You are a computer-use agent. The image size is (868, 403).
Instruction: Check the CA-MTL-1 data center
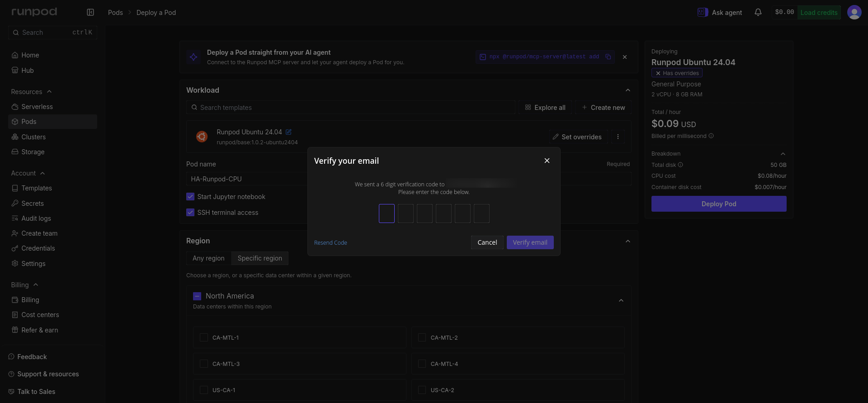(x=204, y=338)
